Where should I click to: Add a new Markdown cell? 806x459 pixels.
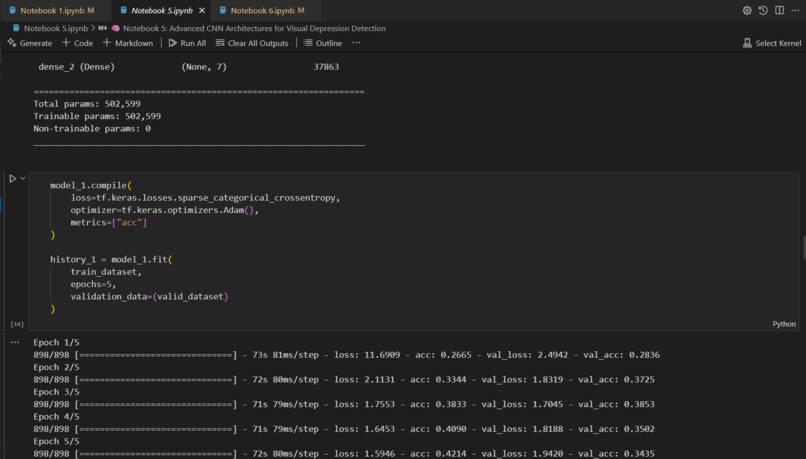[x=127, y=43]
